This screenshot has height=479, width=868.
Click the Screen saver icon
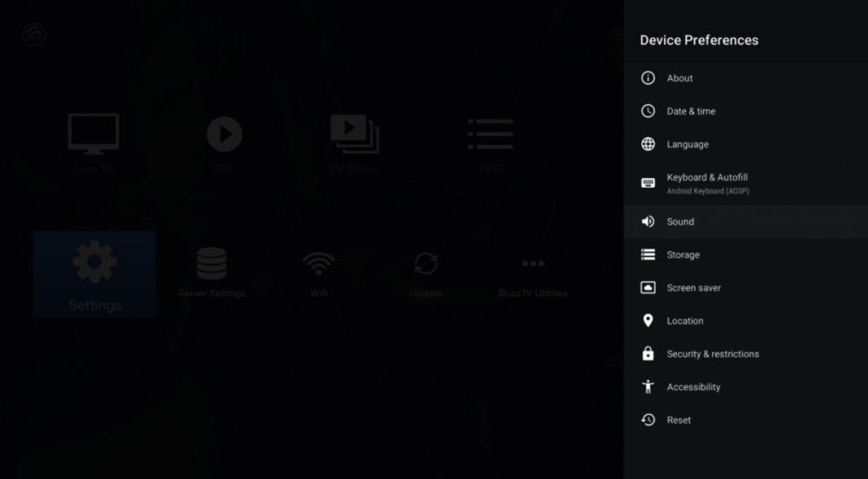click(648, 288)
